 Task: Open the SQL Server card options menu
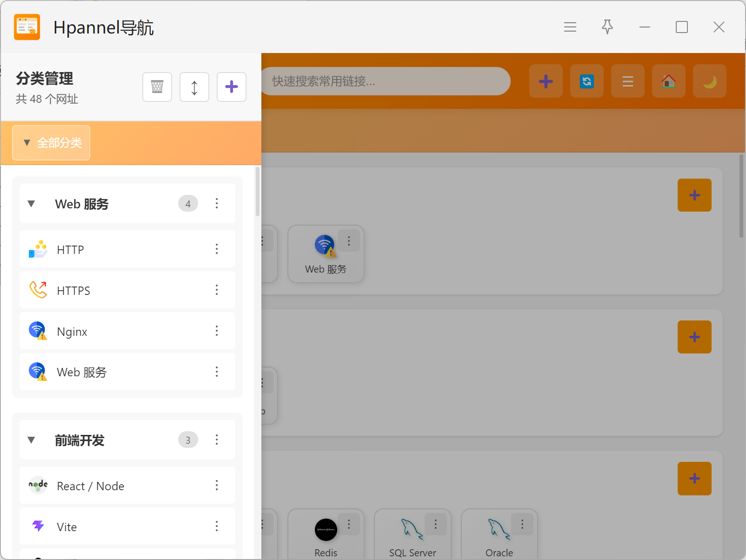pos(435,525)
